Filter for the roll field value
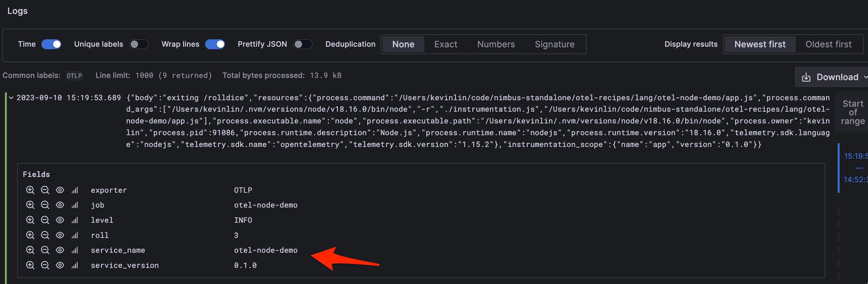 click(x=30, y=235)
